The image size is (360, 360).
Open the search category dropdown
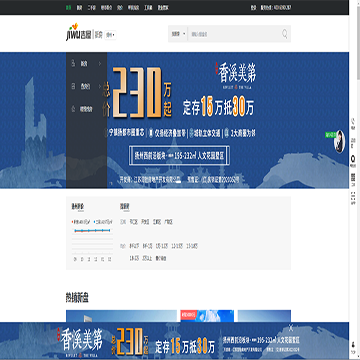(178, 34)
